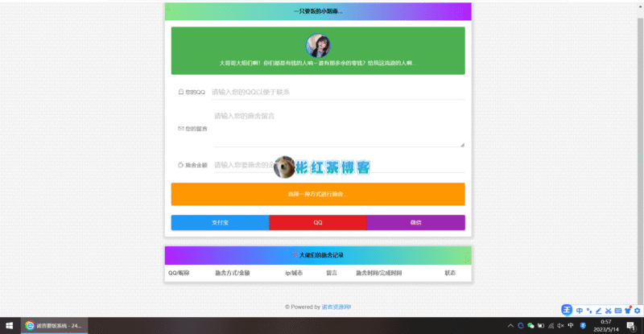Click the blue shield tray icon

point(583,326)
